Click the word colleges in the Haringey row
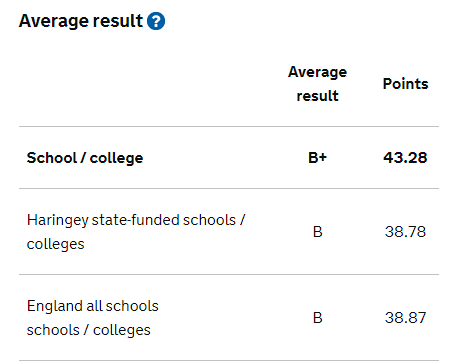Screen dimensions: 457x363 click(55, 244)
